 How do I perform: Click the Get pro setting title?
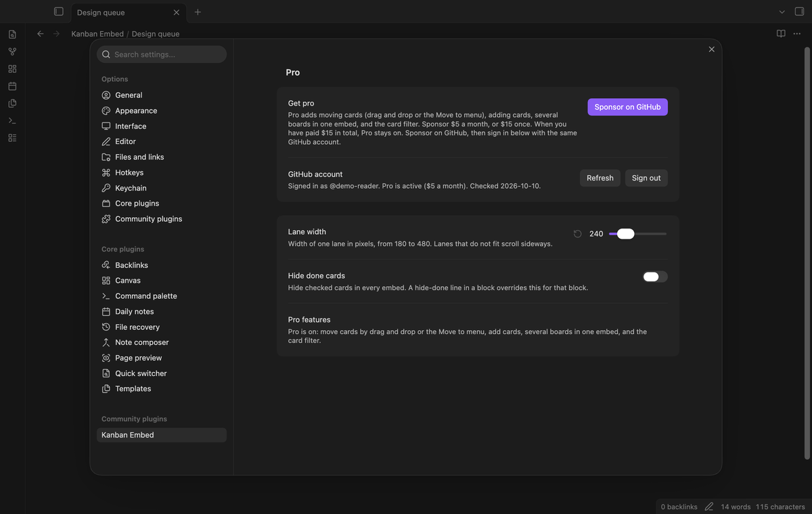pos(301,103)
